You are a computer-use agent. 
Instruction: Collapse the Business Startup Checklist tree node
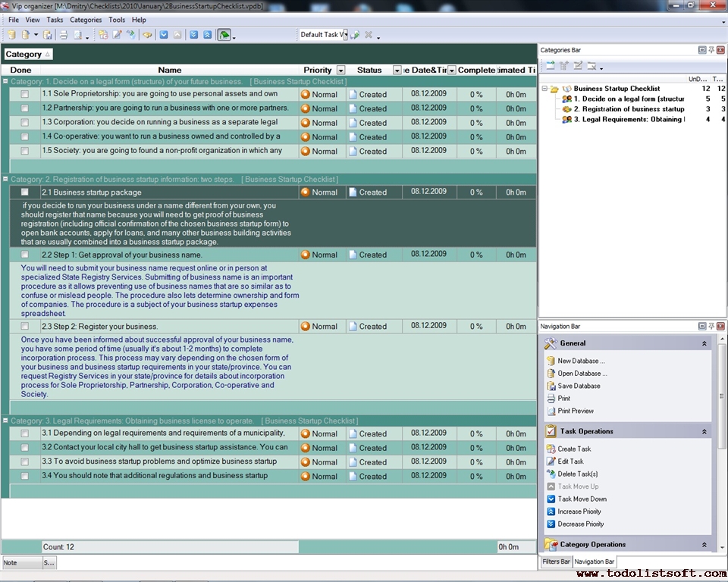click(x=544, y=89)
